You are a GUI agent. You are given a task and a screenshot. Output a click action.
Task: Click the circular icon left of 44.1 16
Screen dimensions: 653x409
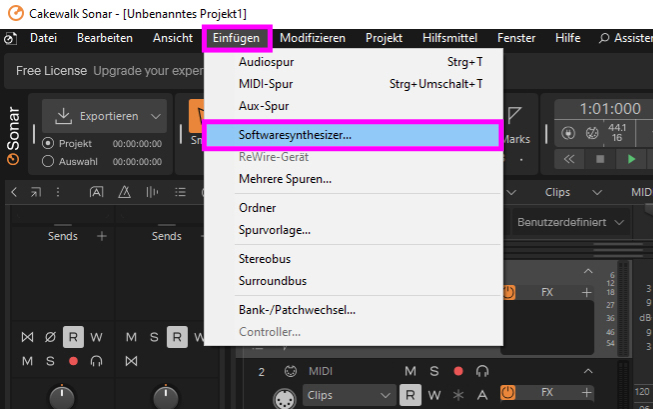592,133
